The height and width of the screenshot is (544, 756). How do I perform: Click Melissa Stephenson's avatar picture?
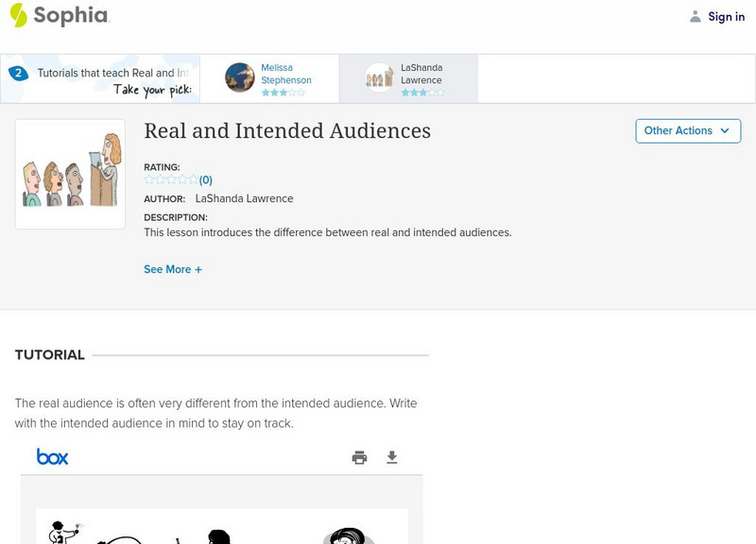point(240,77)
